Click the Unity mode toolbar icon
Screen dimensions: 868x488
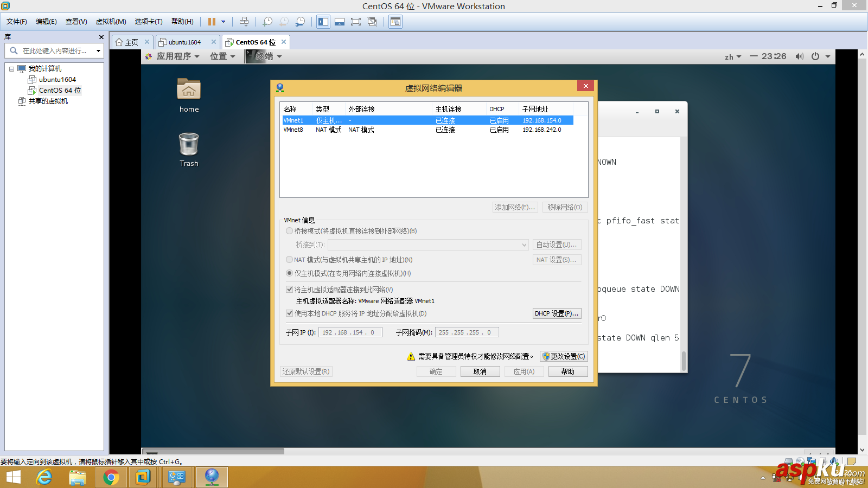(x=372, y=22)
